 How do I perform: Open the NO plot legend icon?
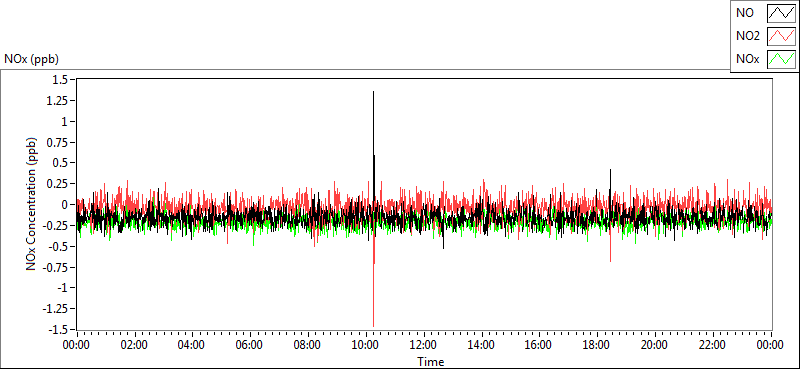pyautogui.click(x=781, y=14)
